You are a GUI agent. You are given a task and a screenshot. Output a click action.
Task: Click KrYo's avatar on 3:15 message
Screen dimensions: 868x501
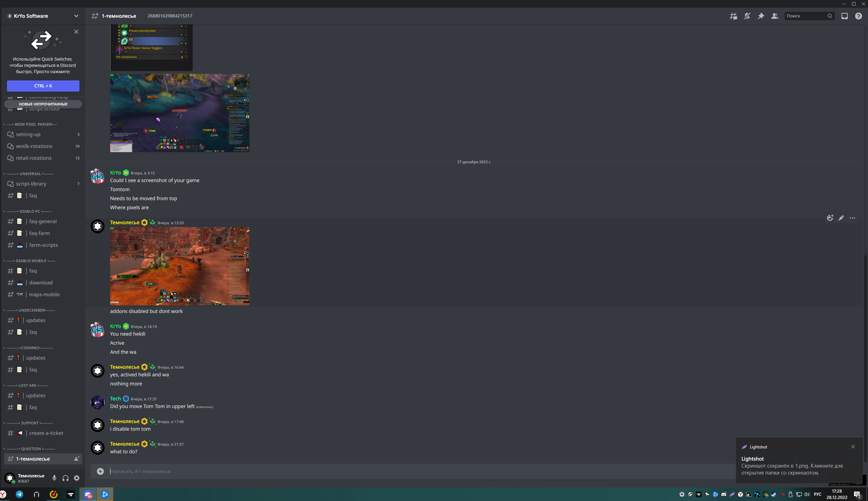(98, 177)
